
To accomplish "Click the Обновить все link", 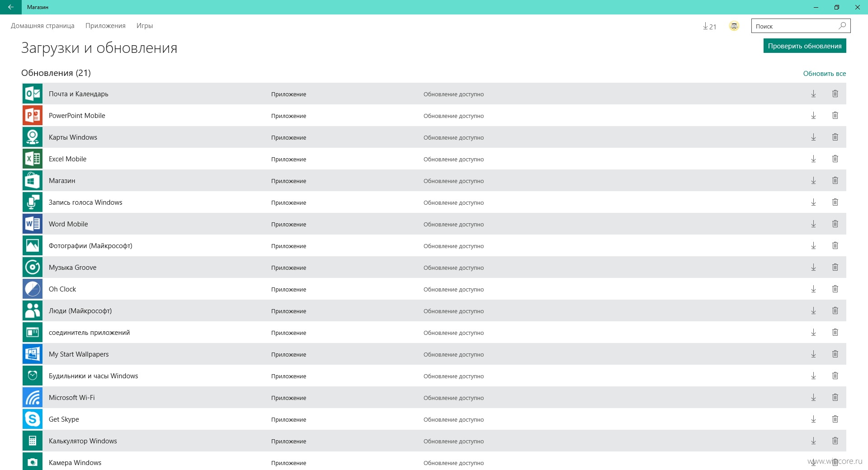I will [825, 73].
